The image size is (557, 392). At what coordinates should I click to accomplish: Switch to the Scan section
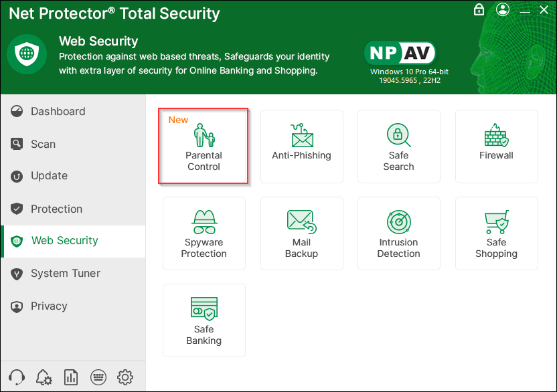(43, 144)
